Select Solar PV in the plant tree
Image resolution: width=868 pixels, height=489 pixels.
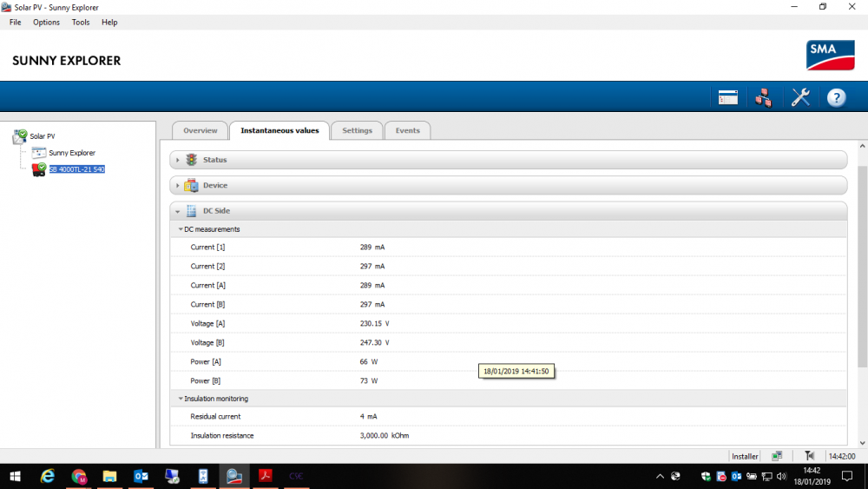(x=43, y=136)
